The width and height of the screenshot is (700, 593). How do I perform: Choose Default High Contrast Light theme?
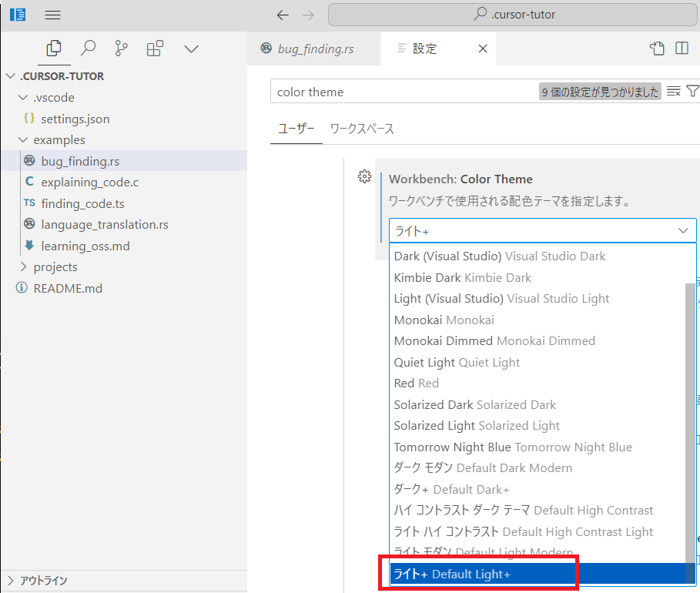pyautogui.click(x=538, y=532)
